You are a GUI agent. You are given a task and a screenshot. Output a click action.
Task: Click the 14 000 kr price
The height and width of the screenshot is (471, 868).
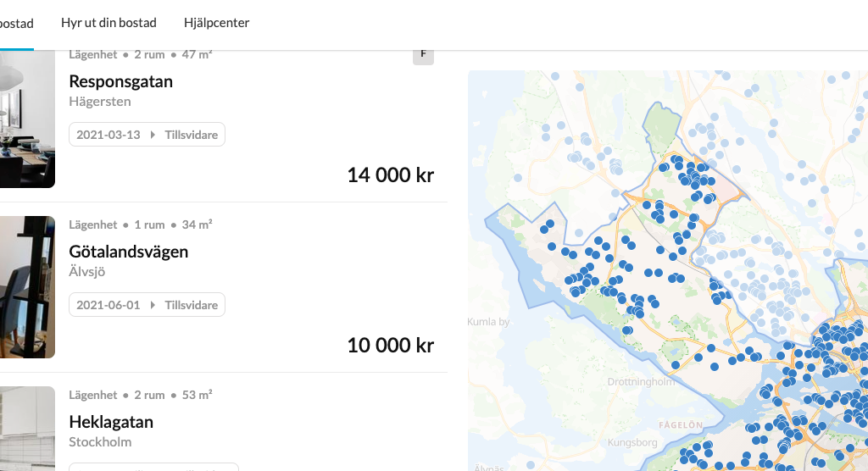click(x=390, y=175)
